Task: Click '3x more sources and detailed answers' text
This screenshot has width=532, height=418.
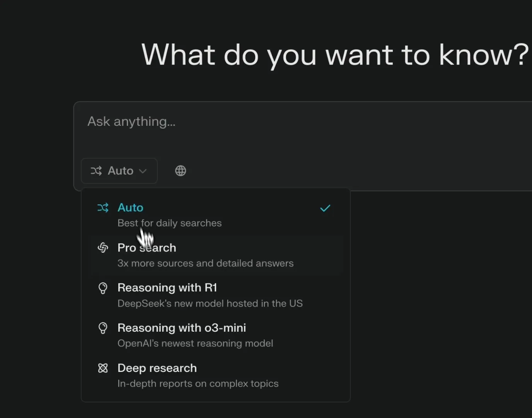Action: 205,264
